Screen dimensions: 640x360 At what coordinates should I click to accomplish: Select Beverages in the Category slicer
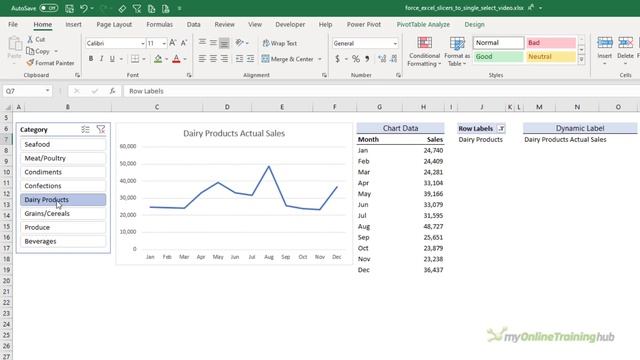click(63, 241)
